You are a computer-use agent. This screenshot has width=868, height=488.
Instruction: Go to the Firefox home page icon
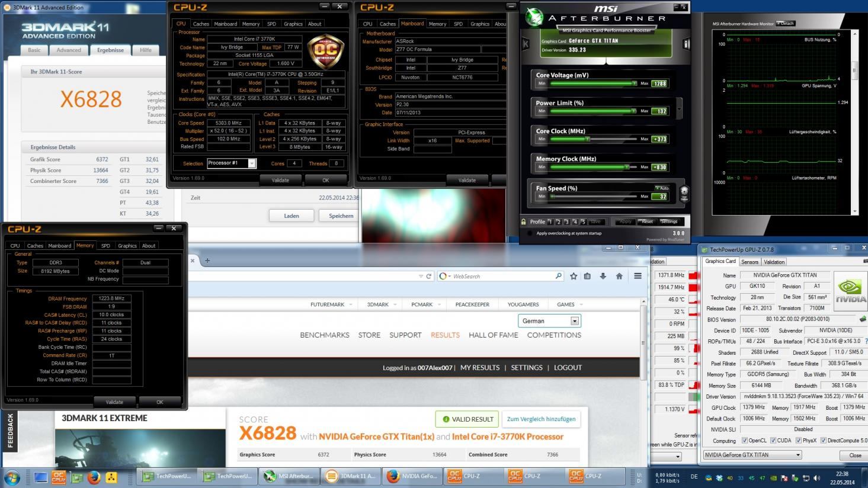pyautogui.click(x=619, y=276)
